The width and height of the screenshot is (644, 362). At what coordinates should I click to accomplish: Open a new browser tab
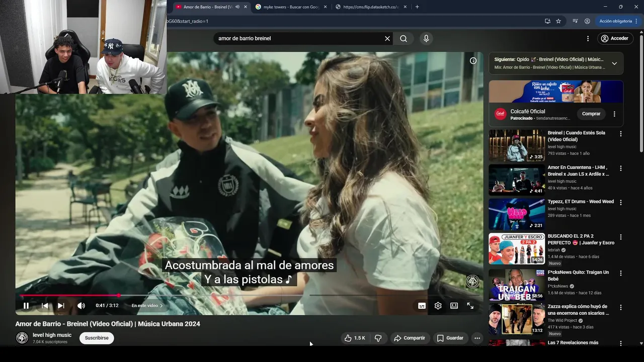[x=417, y=7]
